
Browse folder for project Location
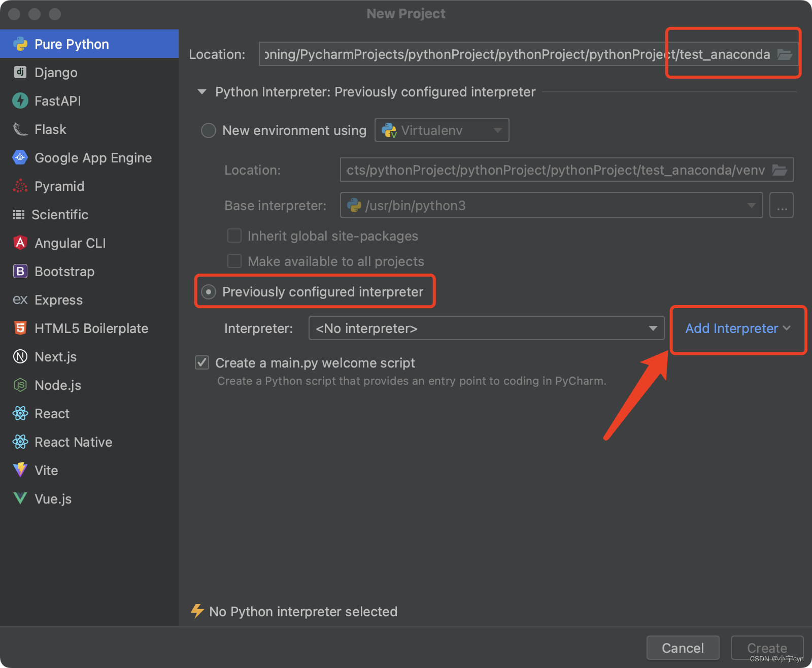pyautogui.click(x=785, y=54)
